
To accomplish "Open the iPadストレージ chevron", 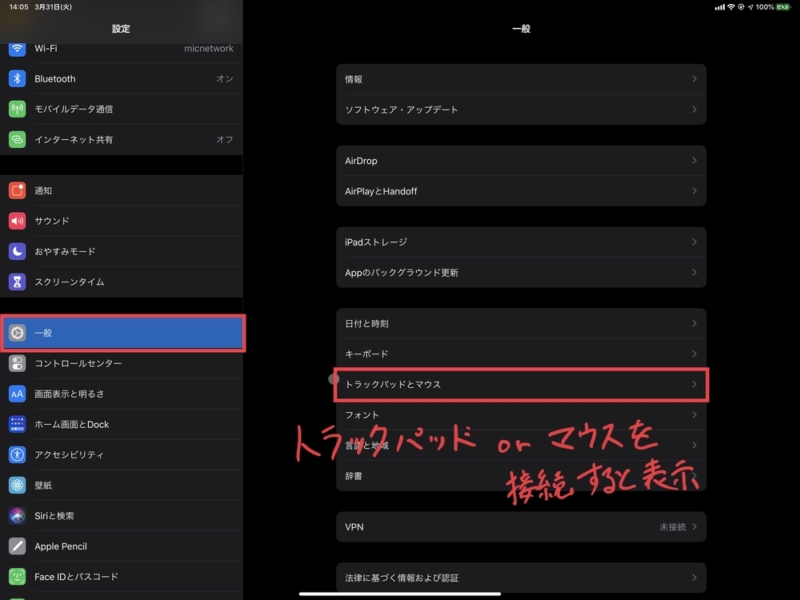I will tap(694, 242).
